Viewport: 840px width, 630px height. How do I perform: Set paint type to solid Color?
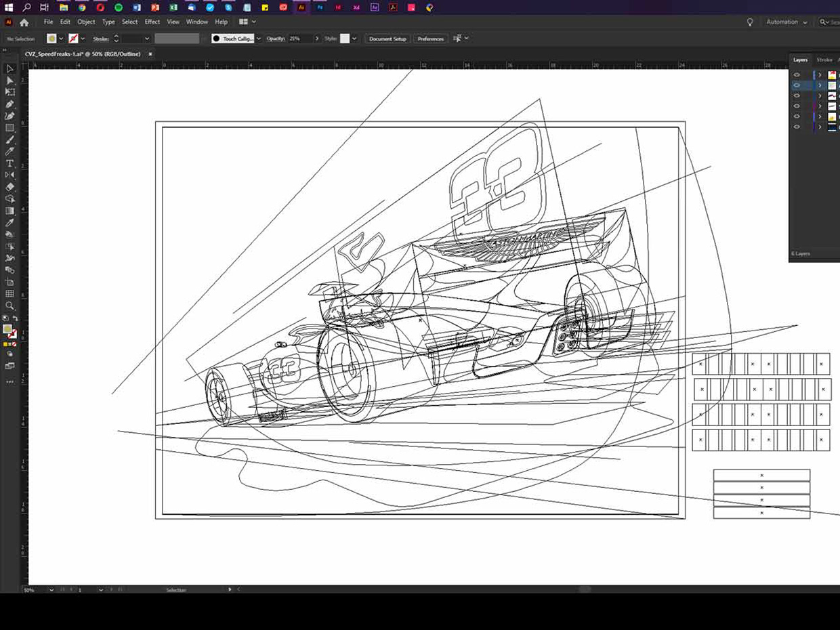(x=5, y=344)
